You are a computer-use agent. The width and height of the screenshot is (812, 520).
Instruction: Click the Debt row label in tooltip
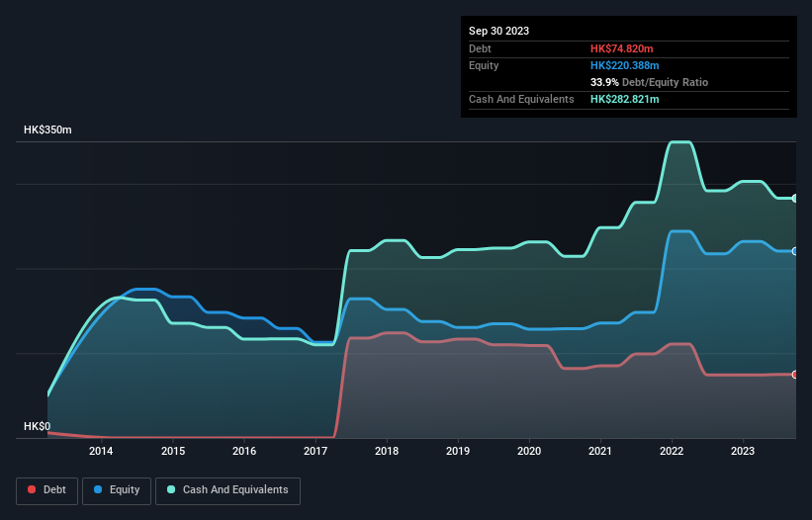click(480, 48)
